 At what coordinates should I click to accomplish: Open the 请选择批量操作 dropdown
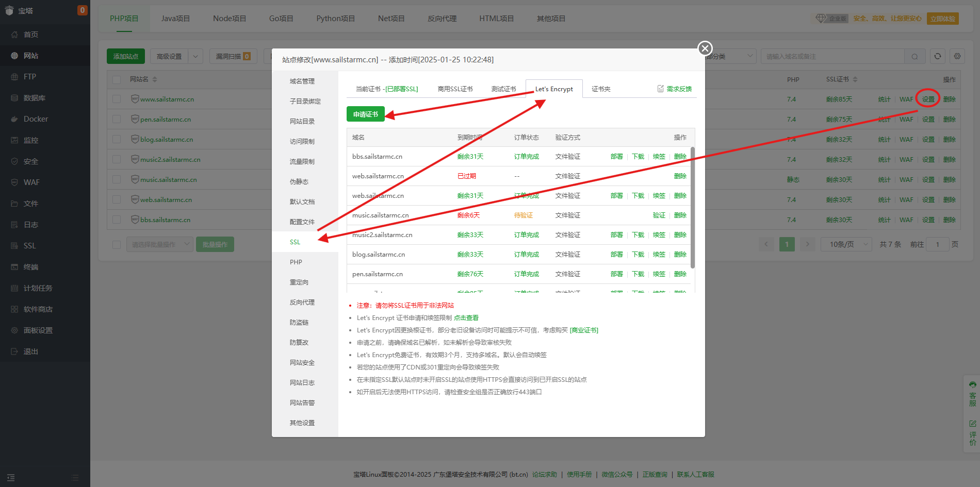160,244
